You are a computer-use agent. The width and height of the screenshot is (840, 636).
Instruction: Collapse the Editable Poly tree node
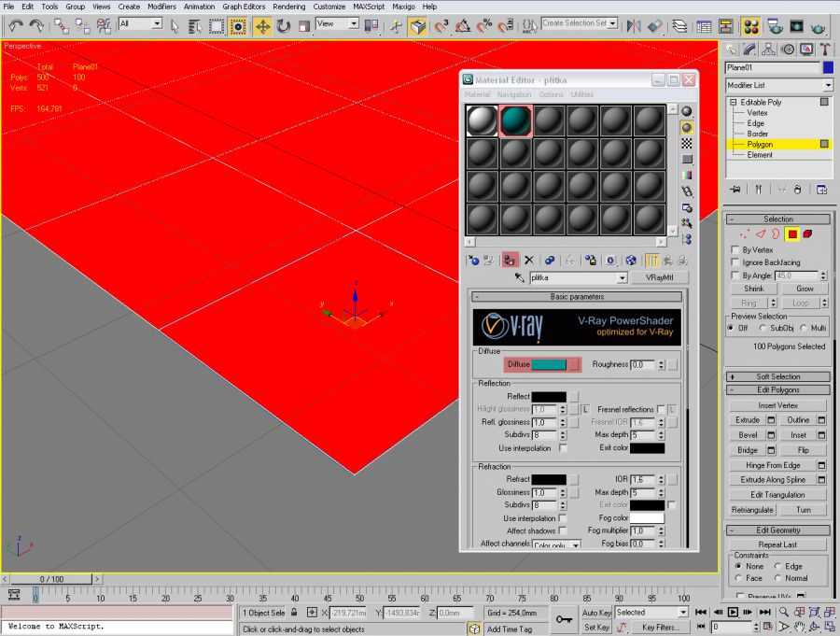[x=734, y=102]
